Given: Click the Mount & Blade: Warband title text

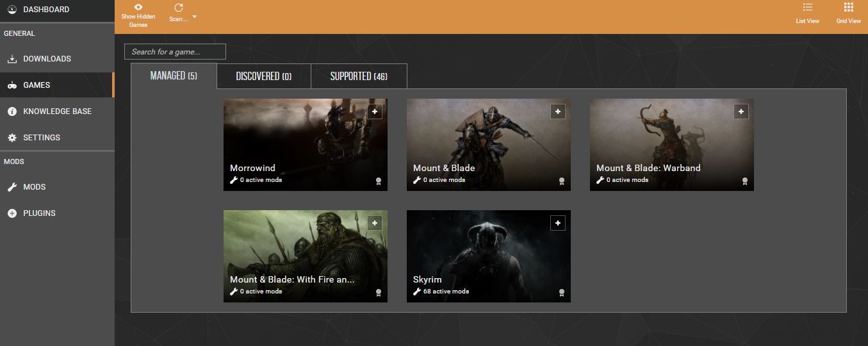Looking at the screenshot, I should (x=648, y=168).
